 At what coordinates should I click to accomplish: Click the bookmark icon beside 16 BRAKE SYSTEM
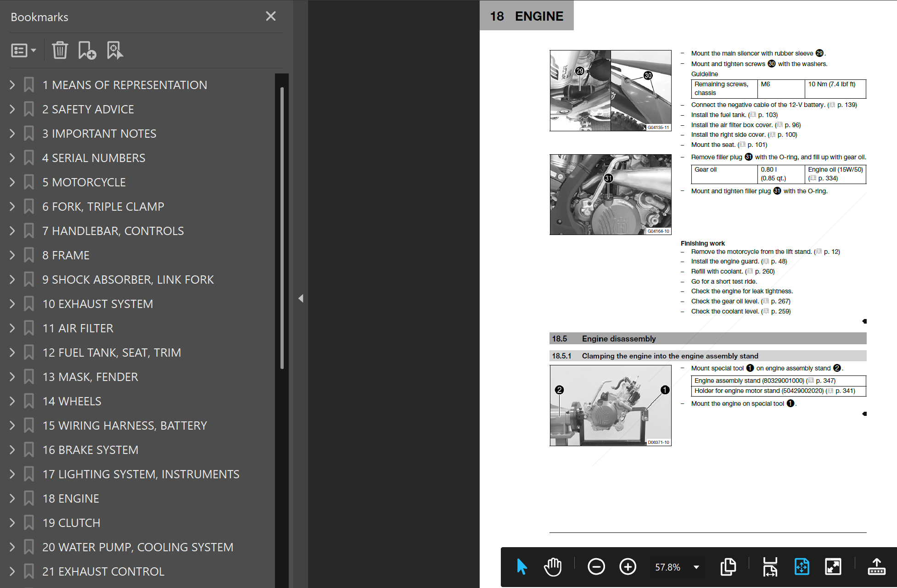coord(29,450)
